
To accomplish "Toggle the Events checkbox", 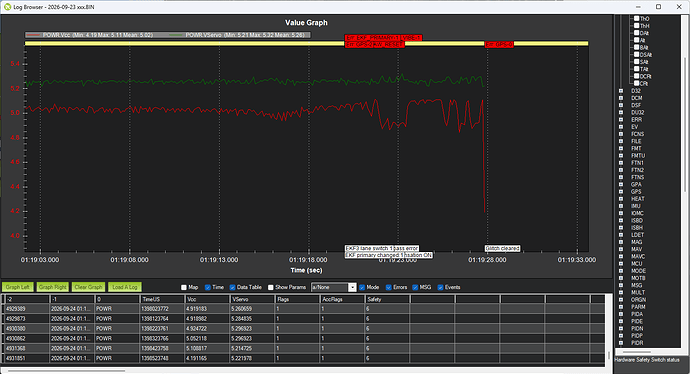I will point(440,287).
